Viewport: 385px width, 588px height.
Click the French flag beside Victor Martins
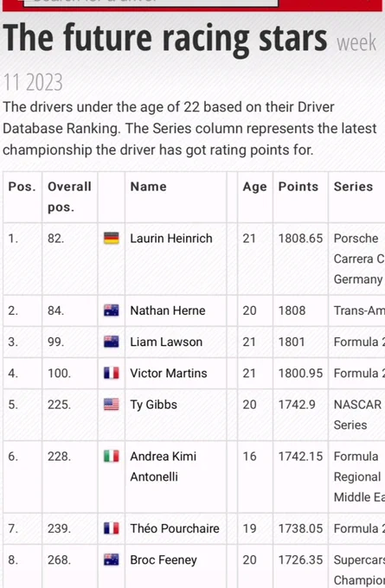pyautogui.click(x=112, y=374)
